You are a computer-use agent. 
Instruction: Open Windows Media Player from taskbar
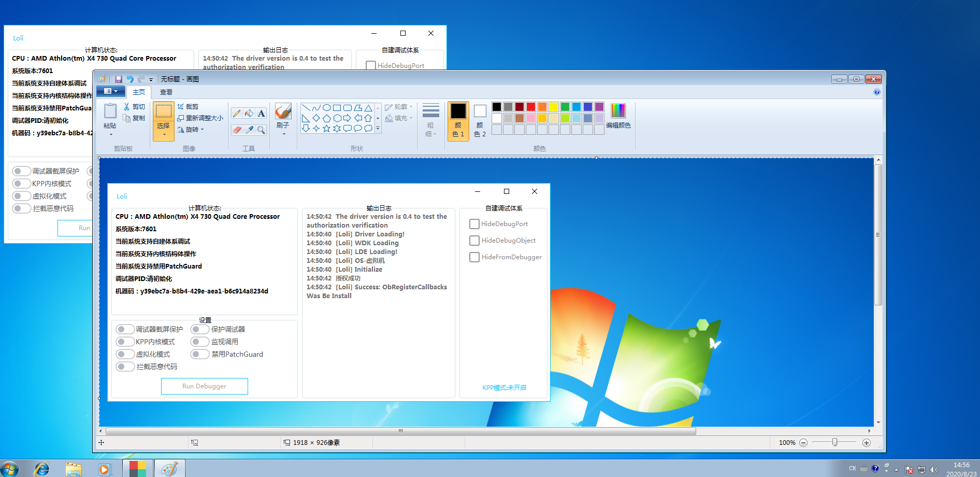[105, 469]
